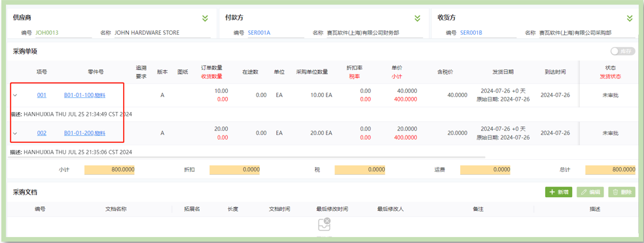Expand the 收货方 section double chevron

point(630,18)
